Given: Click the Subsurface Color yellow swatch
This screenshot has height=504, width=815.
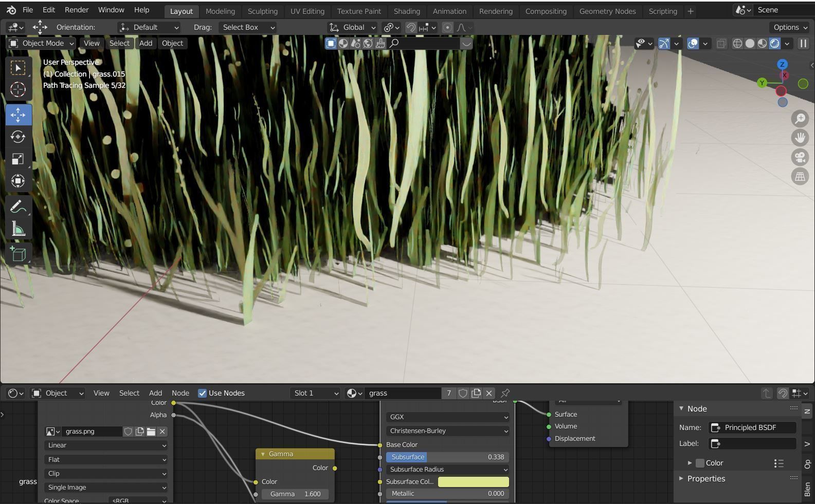Looking at the screenshot, I should pyautogui.click(x=473, y=481).
